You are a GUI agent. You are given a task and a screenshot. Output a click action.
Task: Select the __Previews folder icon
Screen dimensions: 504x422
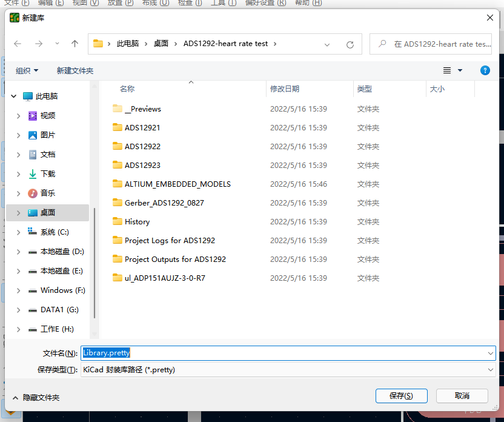118,109
